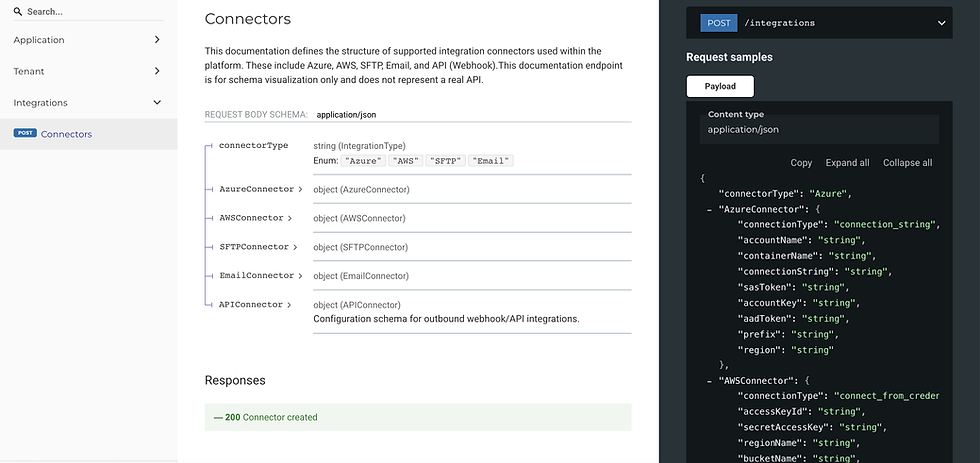This screenshot has height=463, width=980.
Task: Click the "accessKeyId" JSON key
Action: click(772, 411)
